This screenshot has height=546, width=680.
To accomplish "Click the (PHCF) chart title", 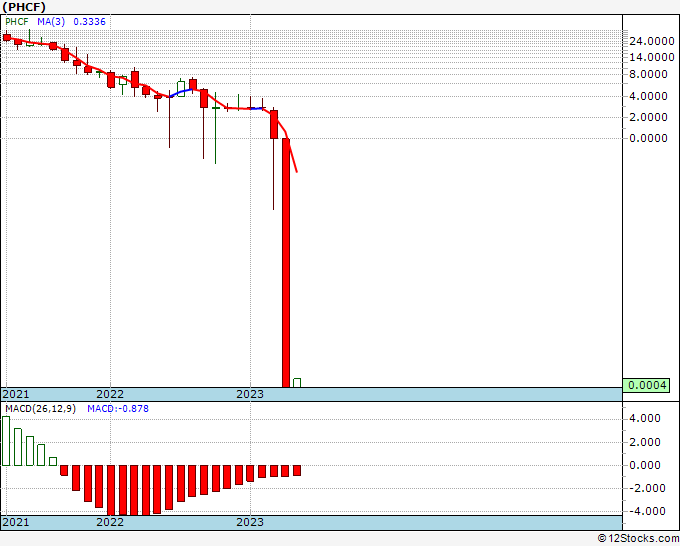I will coord(24,7).
